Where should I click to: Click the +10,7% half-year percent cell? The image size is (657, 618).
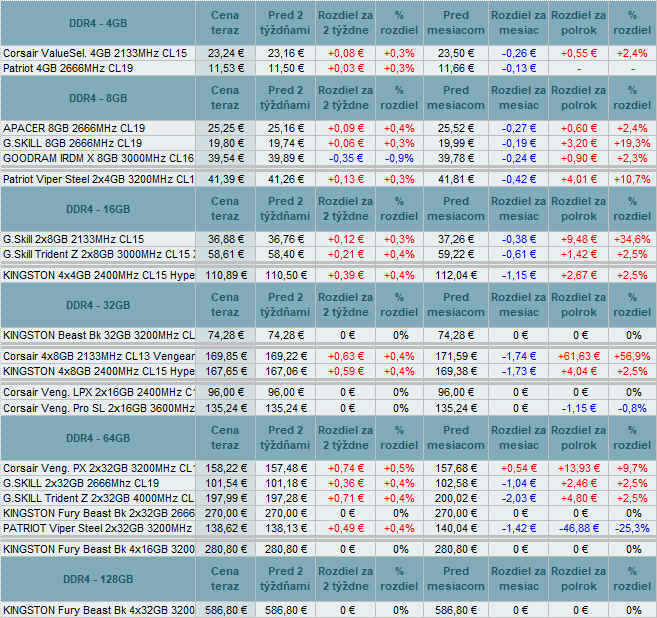632,179
